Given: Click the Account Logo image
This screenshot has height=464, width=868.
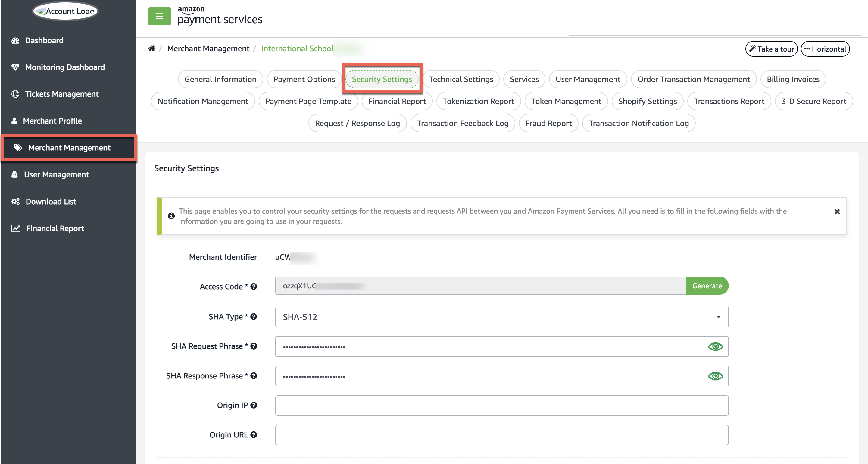Looking at the screenshot, I should click(65, 11).
